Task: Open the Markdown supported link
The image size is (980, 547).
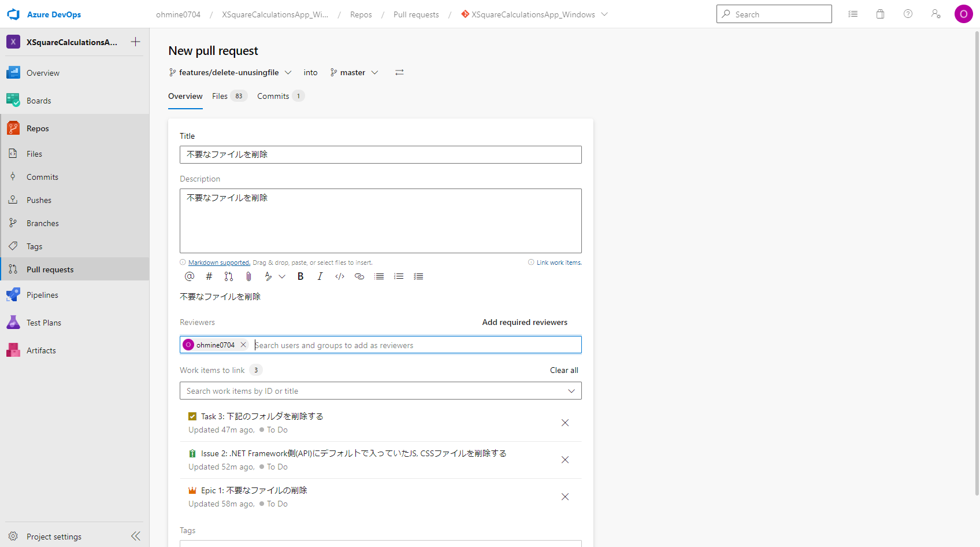Action: 219,263
